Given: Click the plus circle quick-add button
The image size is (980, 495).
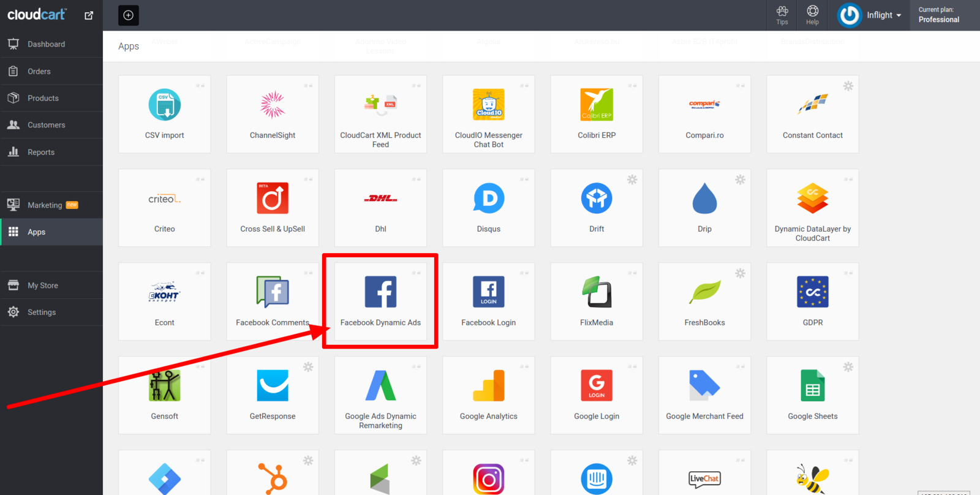Looking at the screenshot, I should 129,15.
